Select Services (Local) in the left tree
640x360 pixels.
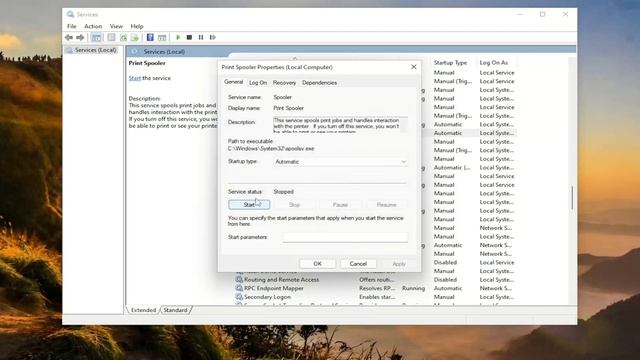[x=96, y=50]
